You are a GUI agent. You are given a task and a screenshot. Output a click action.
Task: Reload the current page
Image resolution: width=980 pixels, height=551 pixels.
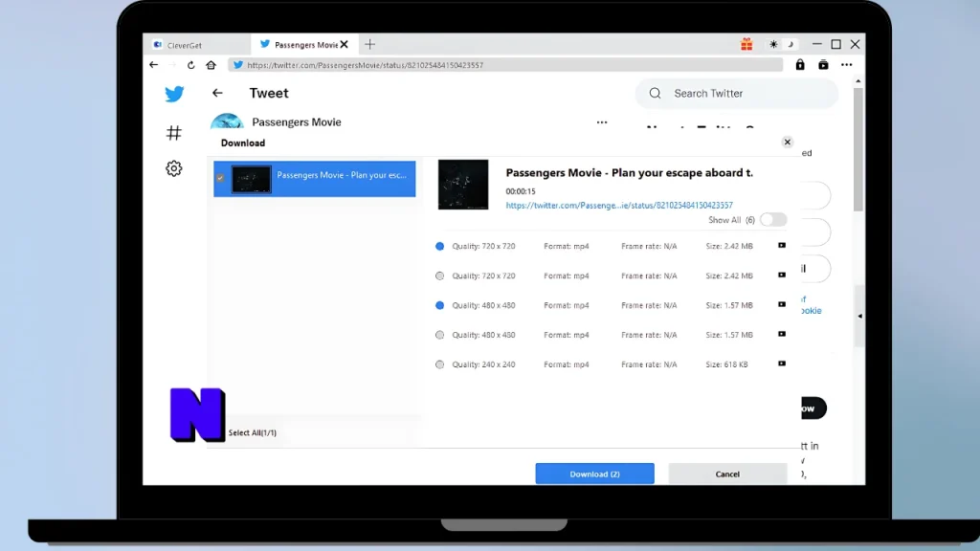(x=191, y=65)
